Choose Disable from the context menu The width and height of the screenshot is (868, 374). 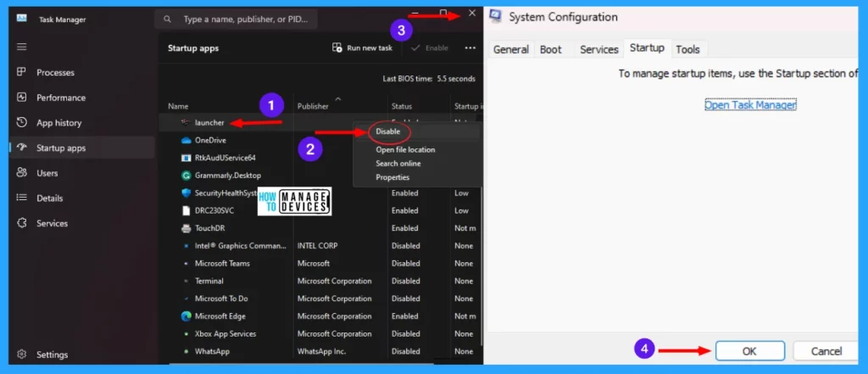388,131
